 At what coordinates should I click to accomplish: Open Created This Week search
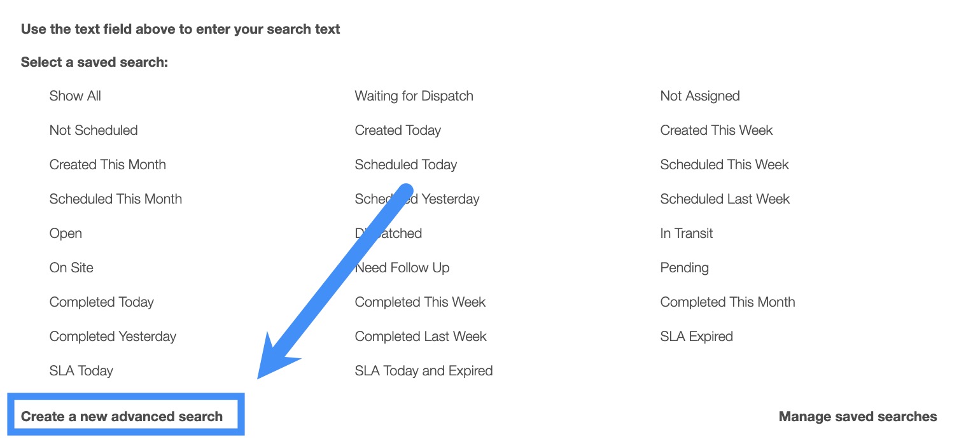click(716, 130)
